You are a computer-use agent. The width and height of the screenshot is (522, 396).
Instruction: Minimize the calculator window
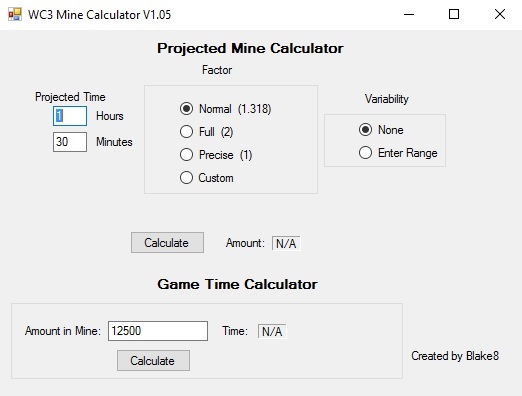(409, 14)
